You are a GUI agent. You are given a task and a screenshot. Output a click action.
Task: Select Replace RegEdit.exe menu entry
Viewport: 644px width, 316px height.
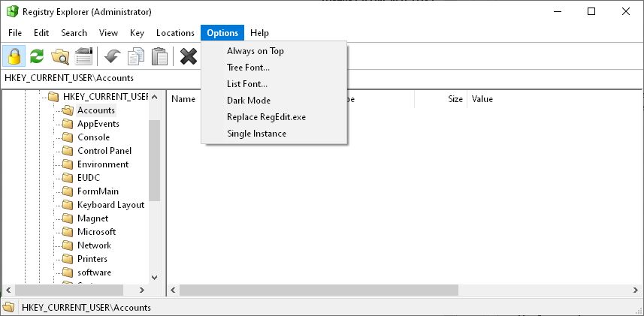[x=266, y=117]
